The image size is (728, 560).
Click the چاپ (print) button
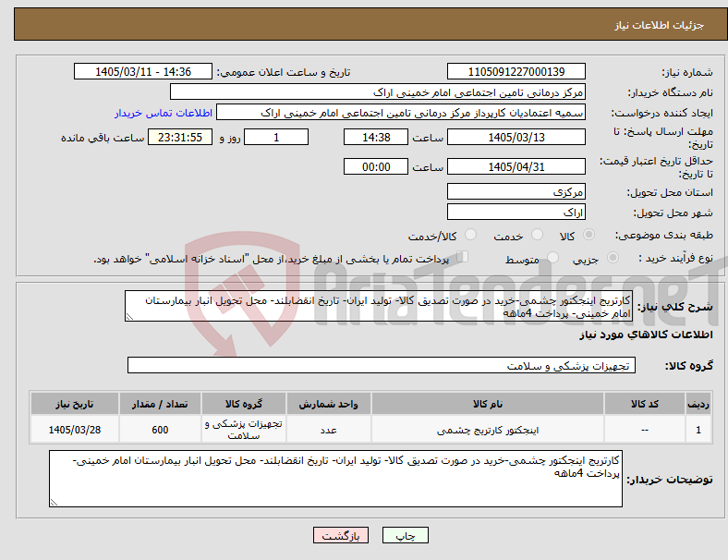(x=405, y=535)
